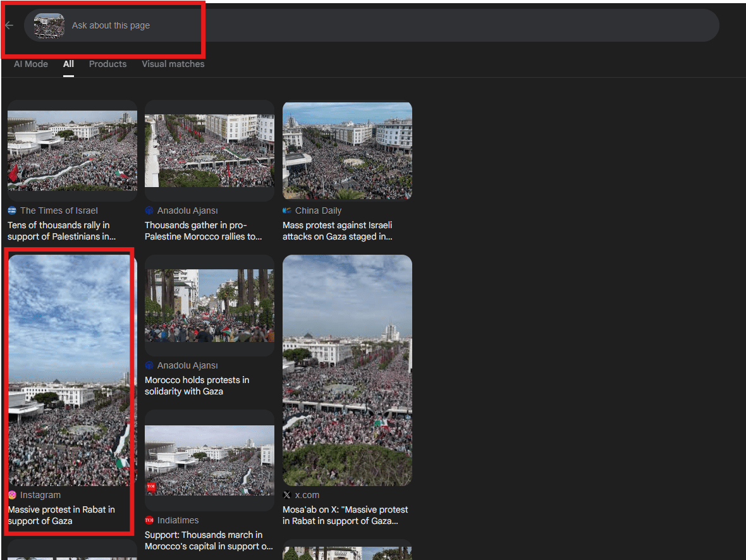Open the tall x.com aerial crowd image
The height and width of the screenshot is (560, 746).
(347, 370)
